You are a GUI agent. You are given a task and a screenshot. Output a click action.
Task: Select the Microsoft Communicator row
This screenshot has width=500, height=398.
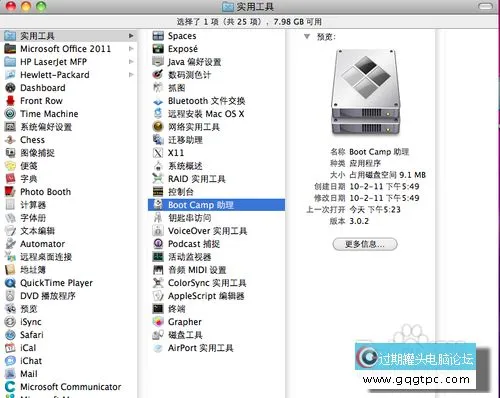(70, 387)
